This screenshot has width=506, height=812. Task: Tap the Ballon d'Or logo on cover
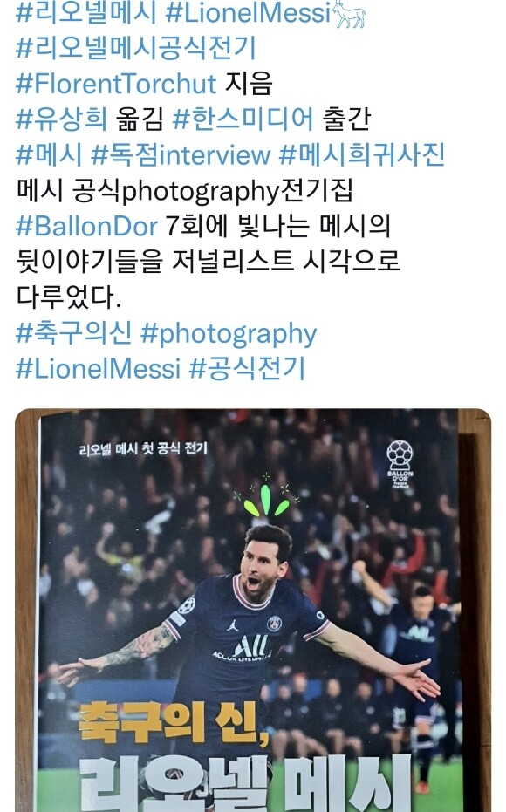coord(400,464)
